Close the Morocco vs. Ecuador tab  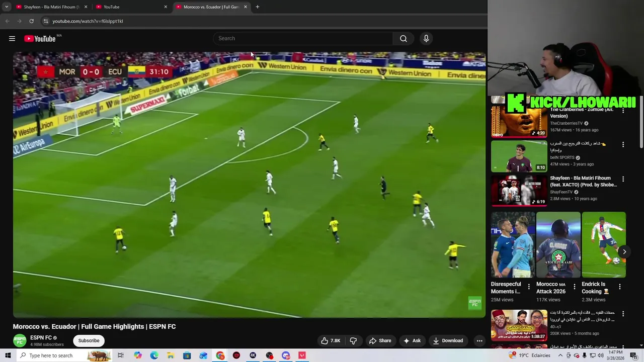click(x=246, y=7)
